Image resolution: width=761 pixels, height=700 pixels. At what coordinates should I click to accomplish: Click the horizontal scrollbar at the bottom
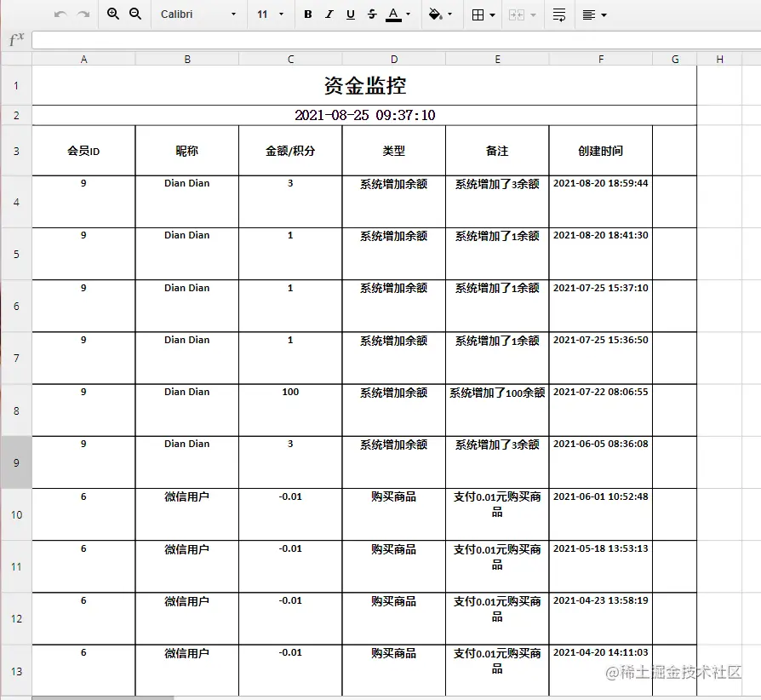pos(103,698)
